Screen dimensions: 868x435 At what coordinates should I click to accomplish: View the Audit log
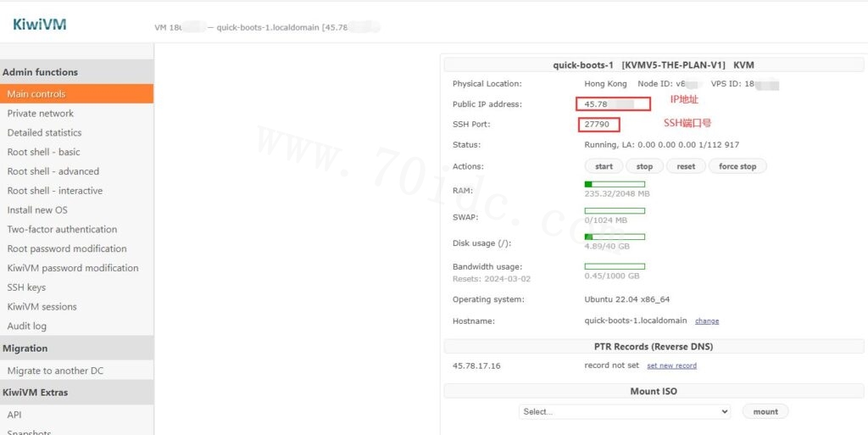[x=27, y=326]
